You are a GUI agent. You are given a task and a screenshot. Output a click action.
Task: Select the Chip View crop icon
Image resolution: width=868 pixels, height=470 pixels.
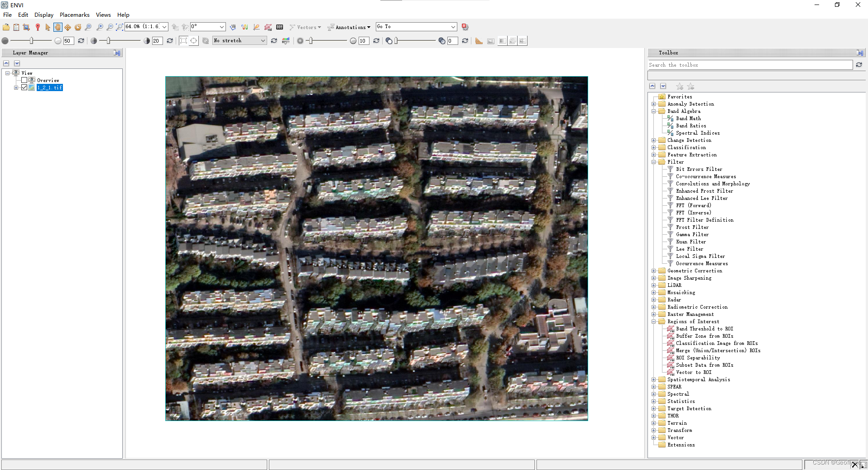click(26, 27)
